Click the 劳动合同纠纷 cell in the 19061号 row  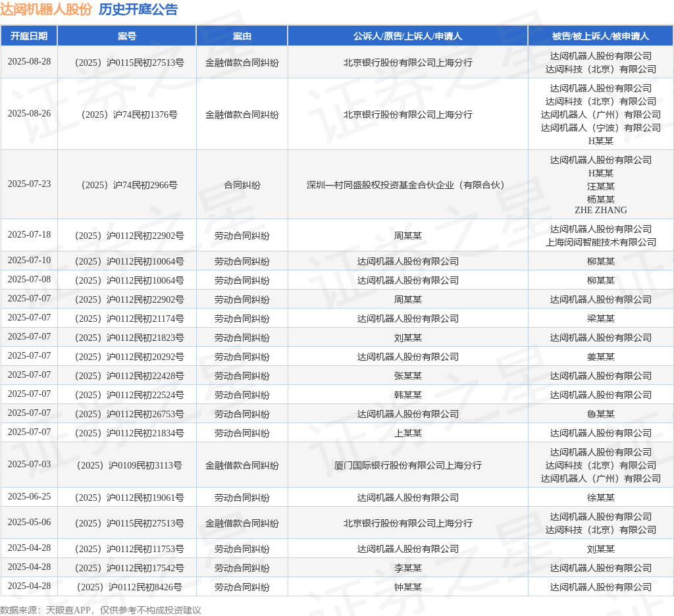pos(242,498)
